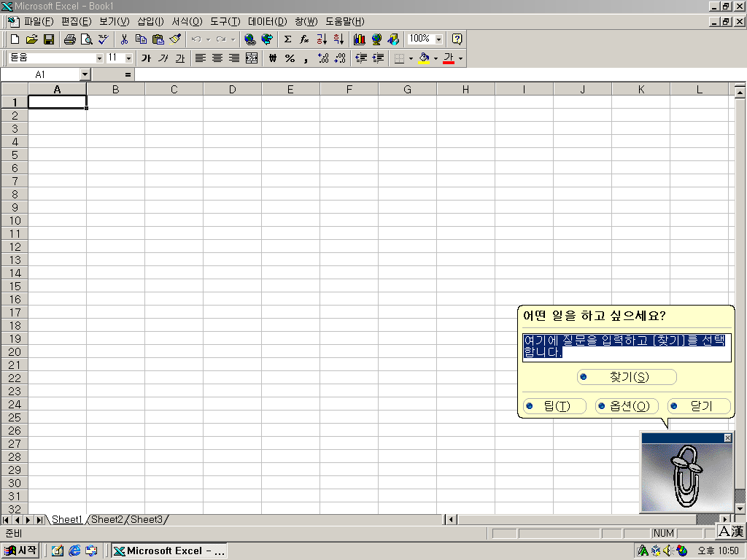Launch Internet Explorer from quick launch
This screenshot has height=560, width=747.
(74, 551)
